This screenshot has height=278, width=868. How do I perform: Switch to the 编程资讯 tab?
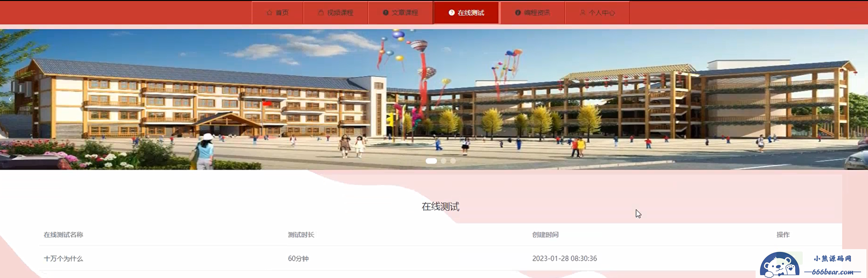click(533, 13)
